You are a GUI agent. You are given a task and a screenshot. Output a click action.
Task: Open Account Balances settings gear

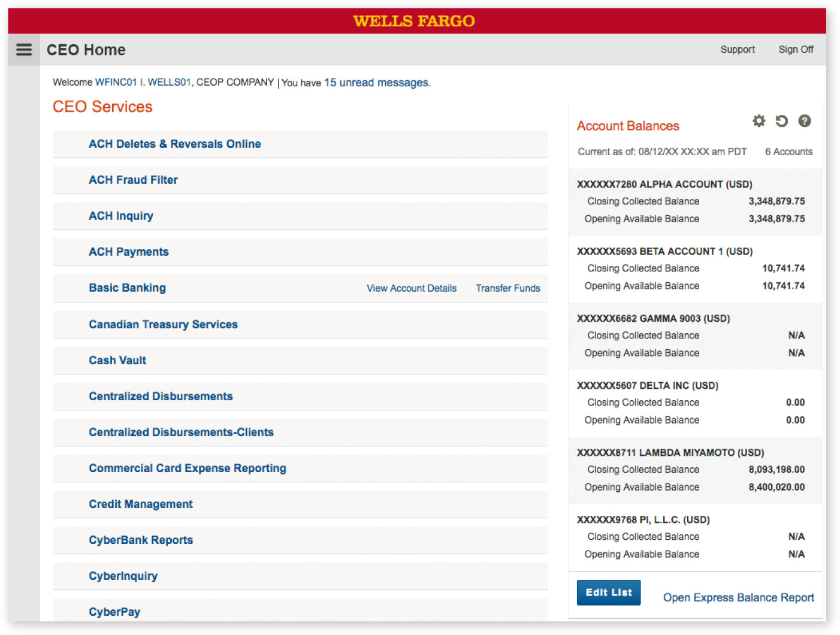(759, 121)
